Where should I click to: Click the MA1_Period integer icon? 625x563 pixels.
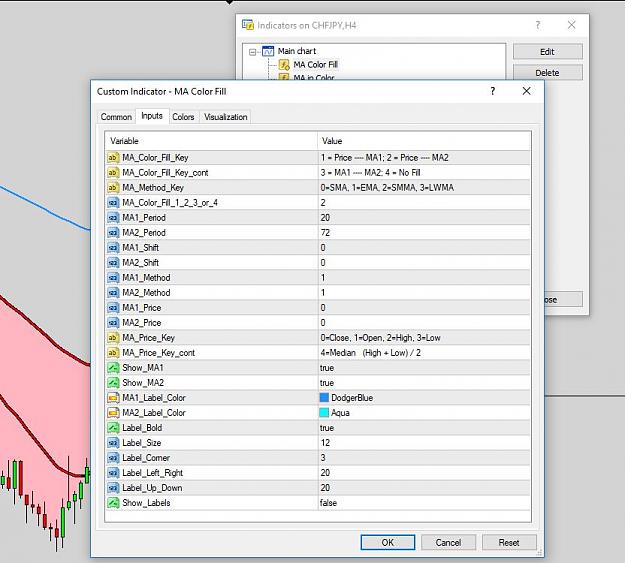pyautogui.click(x=113, y=218)
